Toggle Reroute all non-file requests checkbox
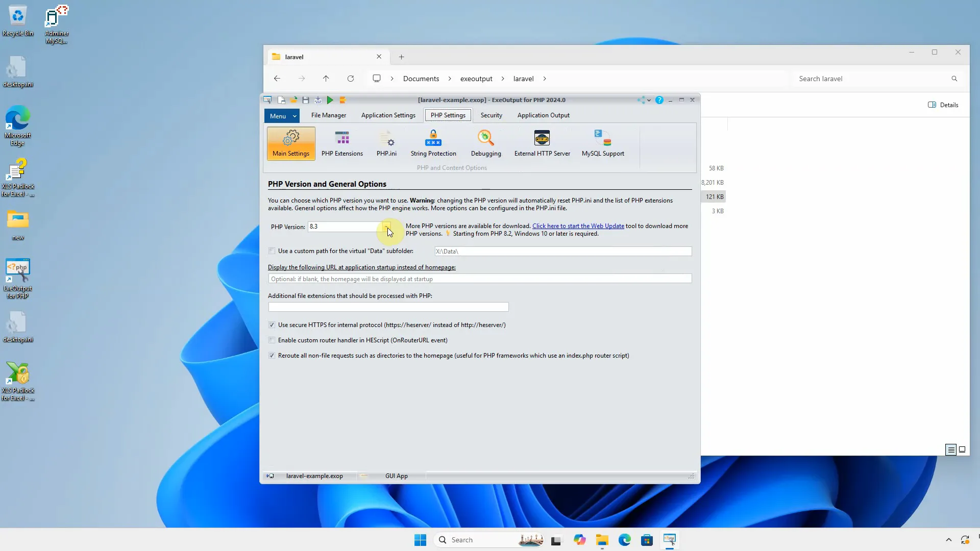This screenshot has width=980, height=551. coord(272,356)
